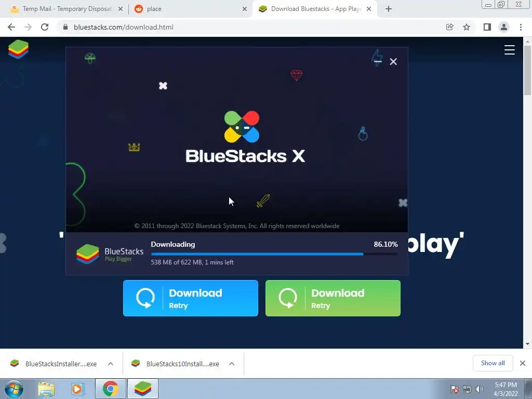The width and height of the screenshot is (532, 399).
Task: Select the BlueStacks installer taskbar item
Action: [x=142, y=389]
